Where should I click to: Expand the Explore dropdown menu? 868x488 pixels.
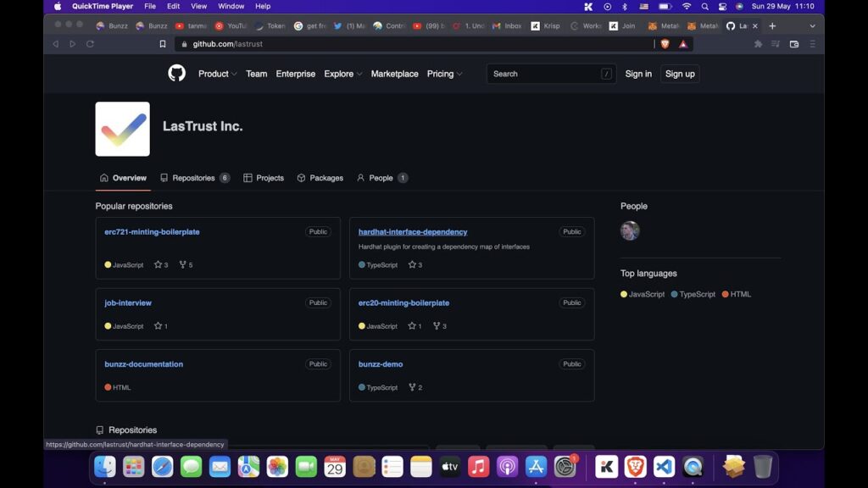click(342, 74)
